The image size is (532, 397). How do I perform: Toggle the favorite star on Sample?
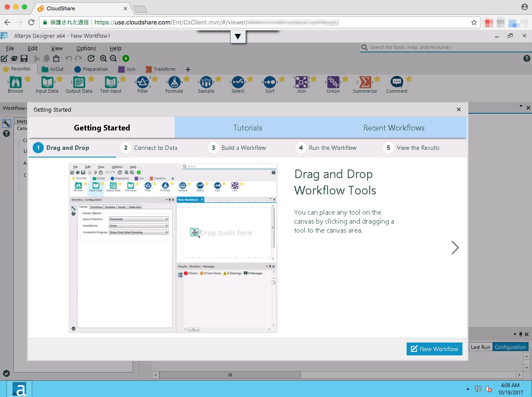pos(219,79)
